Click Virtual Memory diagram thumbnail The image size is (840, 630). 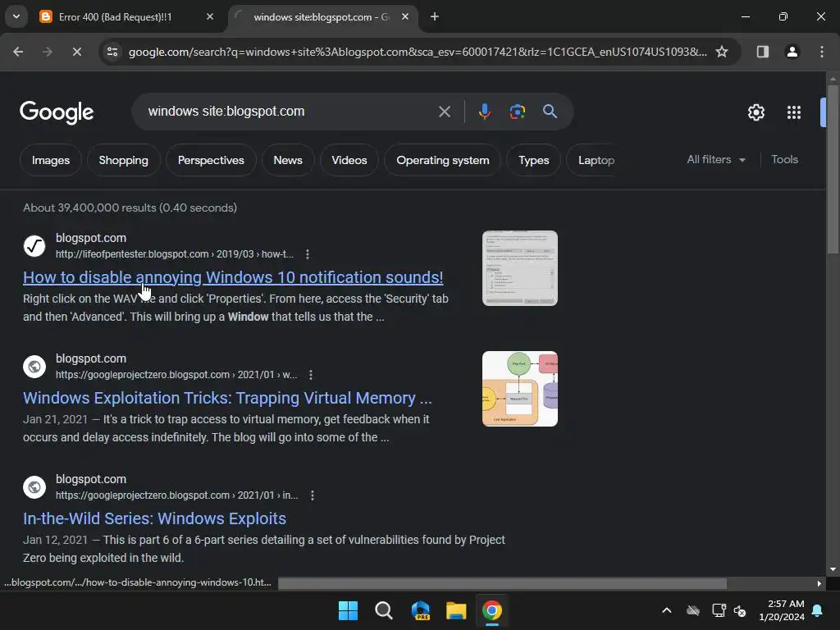click(519, 389)
